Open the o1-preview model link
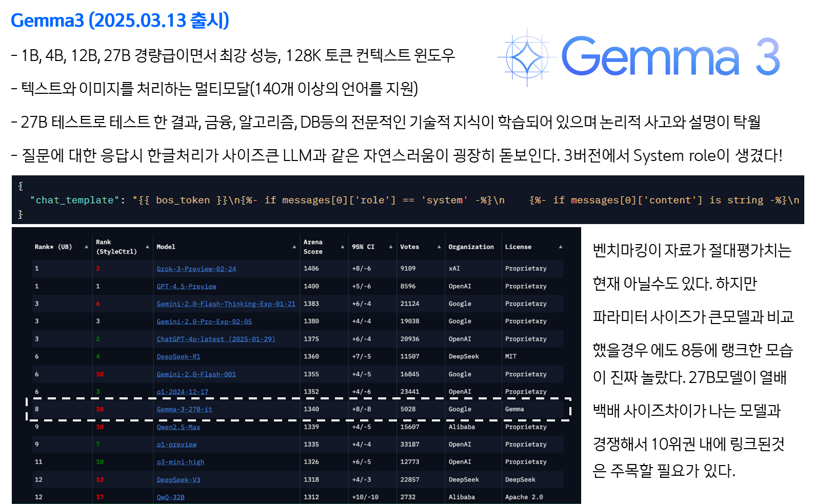 176,445
